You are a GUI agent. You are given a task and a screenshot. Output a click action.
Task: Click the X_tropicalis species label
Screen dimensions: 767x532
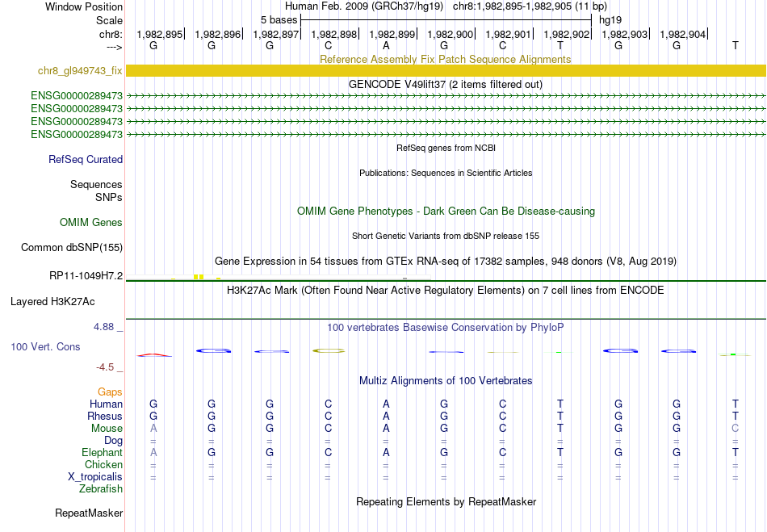pyautogui.click(x=95, y=477)
